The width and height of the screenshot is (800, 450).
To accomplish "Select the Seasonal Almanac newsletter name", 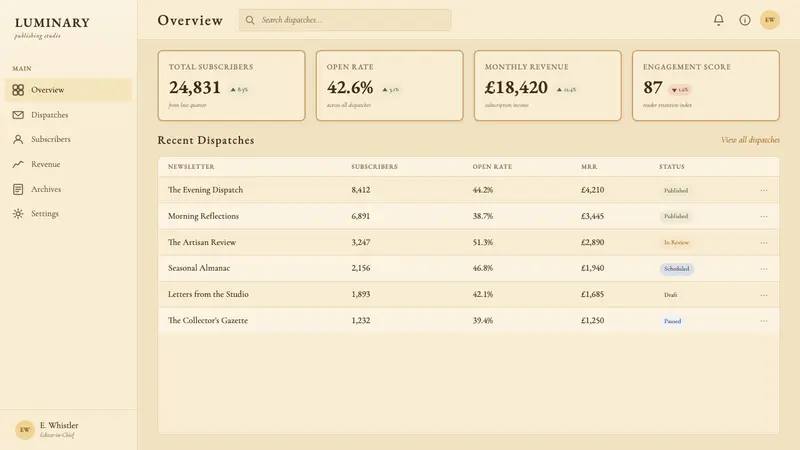I will point(199,268).
